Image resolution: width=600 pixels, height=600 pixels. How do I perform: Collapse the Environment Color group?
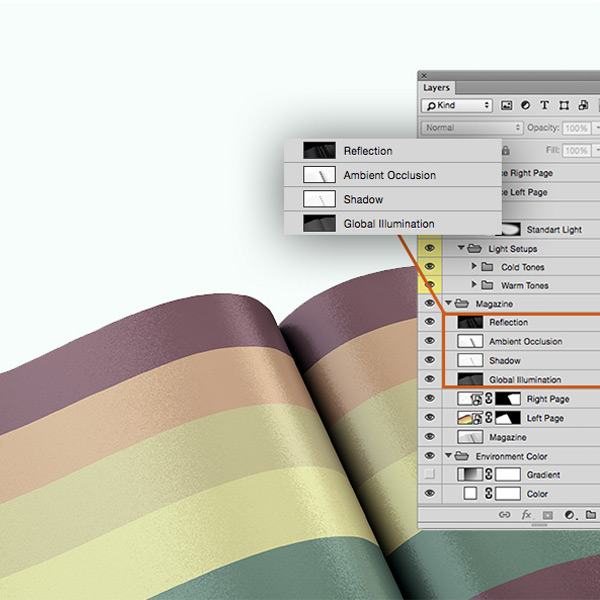click(x=448, y=455)
